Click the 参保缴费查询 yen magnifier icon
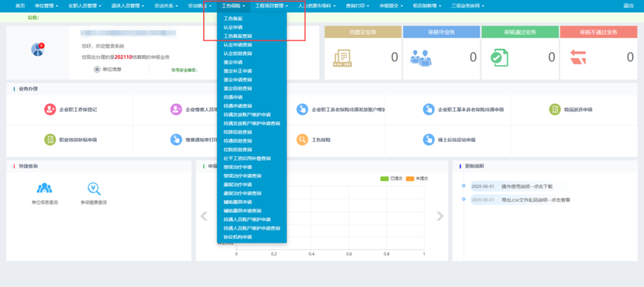 click(x=94, y=188)
